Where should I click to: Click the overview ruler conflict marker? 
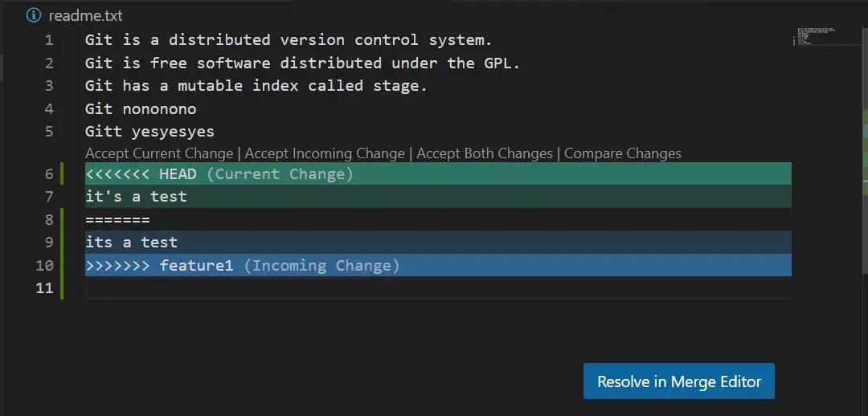click(865, 128)
